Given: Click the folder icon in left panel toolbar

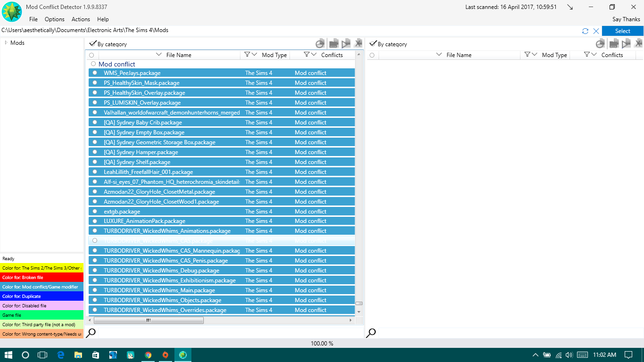Looking at the screenshot, I should point(334,43).
